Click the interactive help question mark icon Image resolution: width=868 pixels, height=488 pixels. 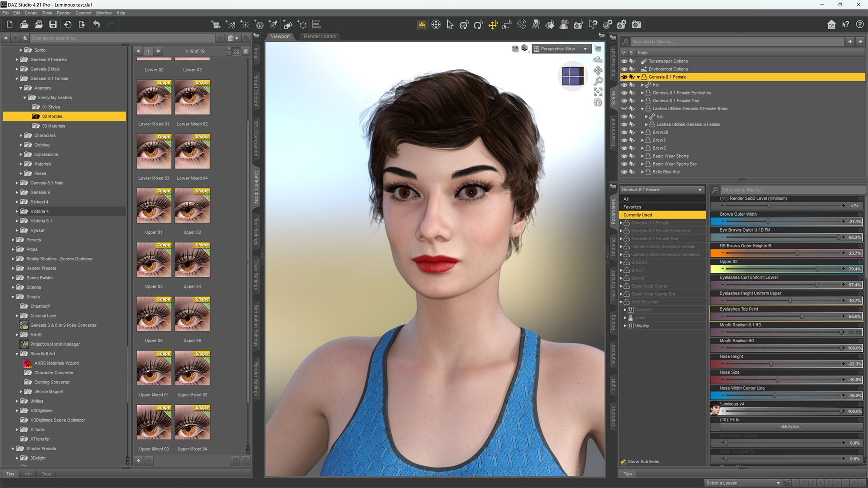(x=845, y=25)
